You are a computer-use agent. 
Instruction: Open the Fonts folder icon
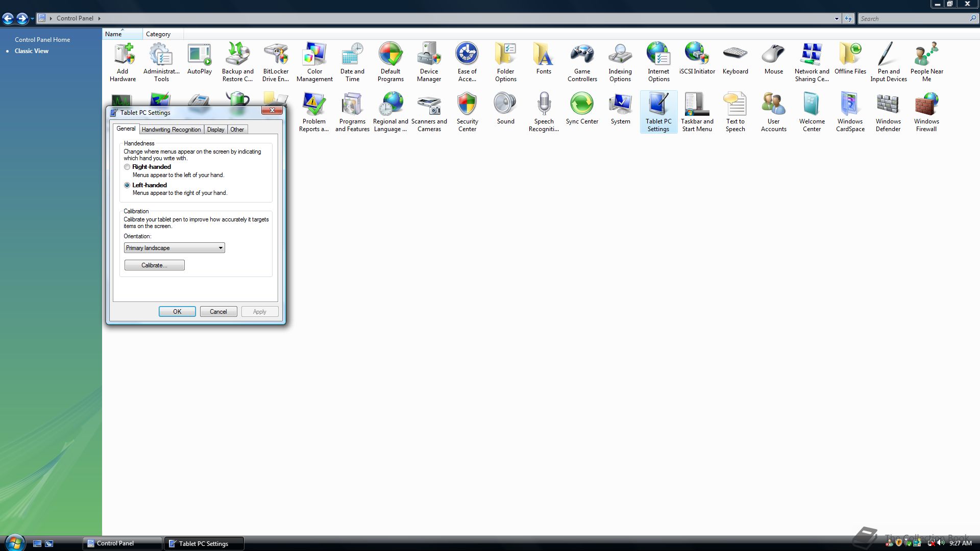(x=544, y=59)
